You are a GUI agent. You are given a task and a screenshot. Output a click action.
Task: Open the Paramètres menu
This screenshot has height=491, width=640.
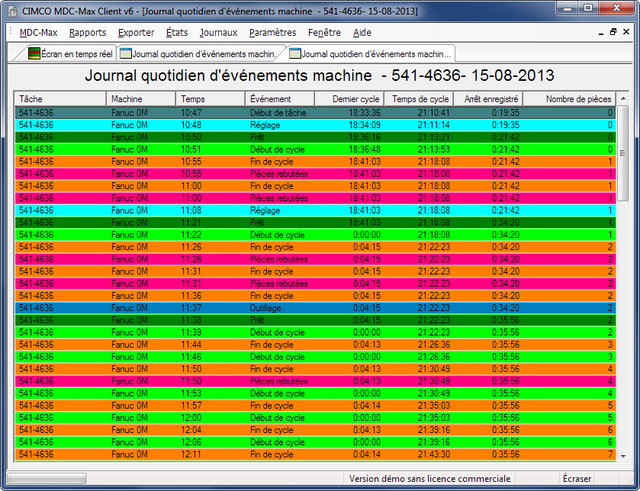[273, 33]
